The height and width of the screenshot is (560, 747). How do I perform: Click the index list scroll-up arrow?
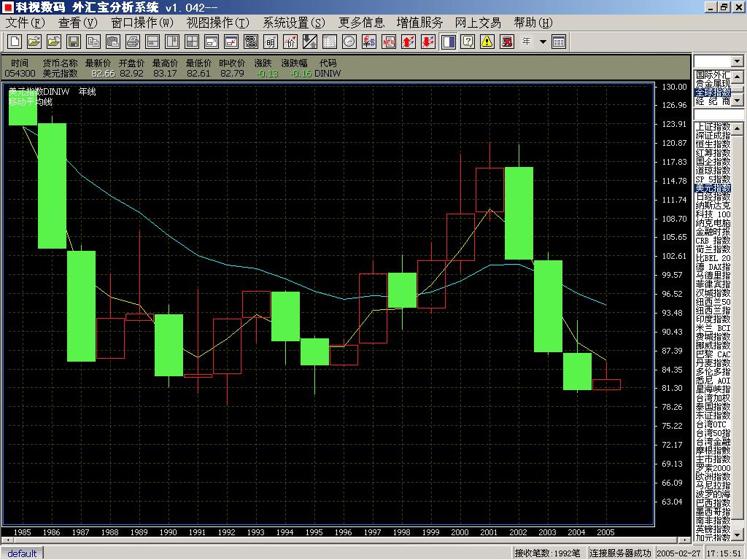pyautogui.click(x=737, y=128)
